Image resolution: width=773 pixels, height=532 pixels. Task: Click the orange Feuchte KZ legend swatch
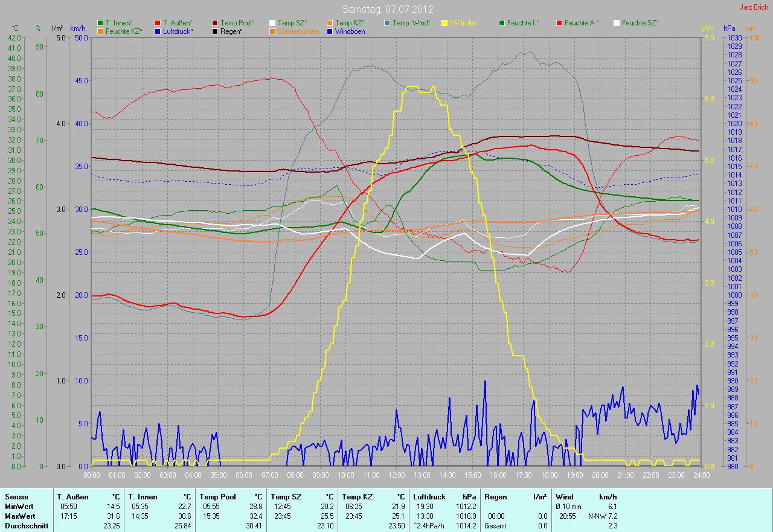100,31
